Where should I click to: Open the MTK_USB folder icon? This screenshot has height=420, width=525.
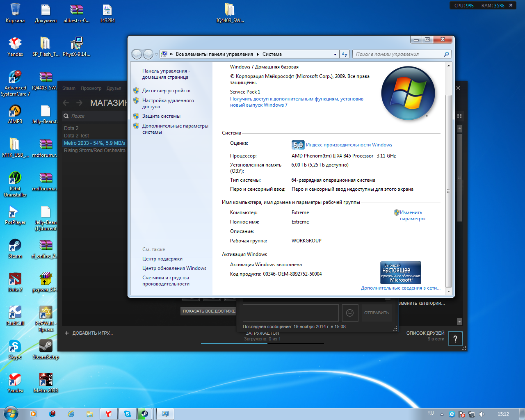click(x=15, y=148)
